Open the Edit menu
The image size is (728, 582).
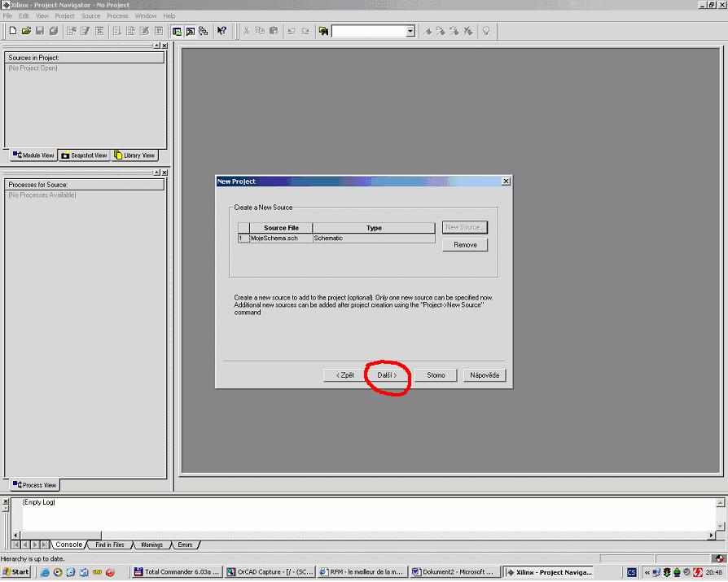point(24,15)
